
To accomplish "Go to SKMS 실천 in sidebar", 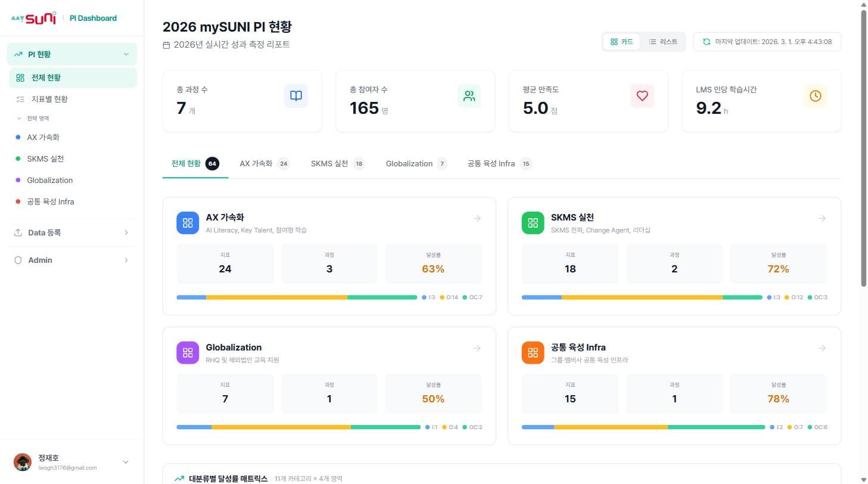I will (x=73, y=159).
